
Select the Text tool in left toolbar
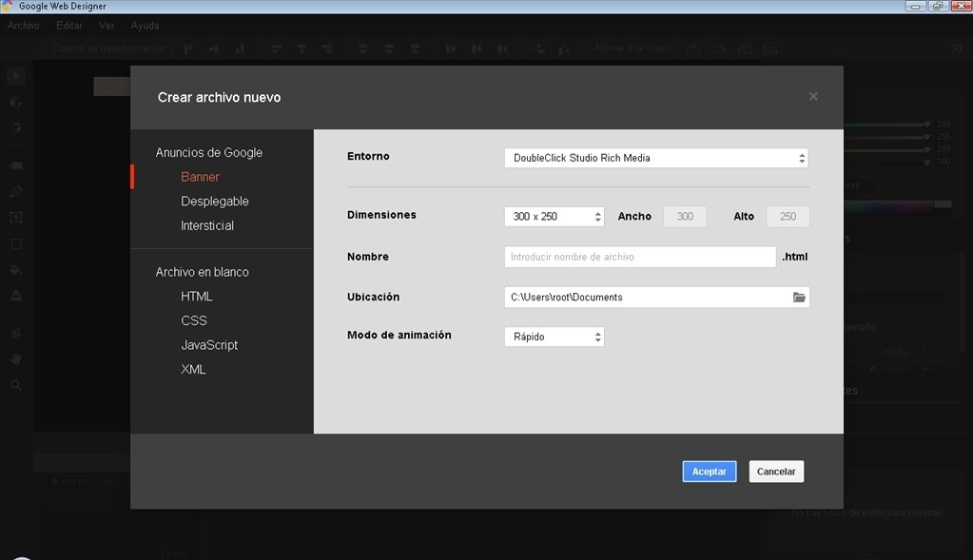pyautogui.click(x=16, y=218)
